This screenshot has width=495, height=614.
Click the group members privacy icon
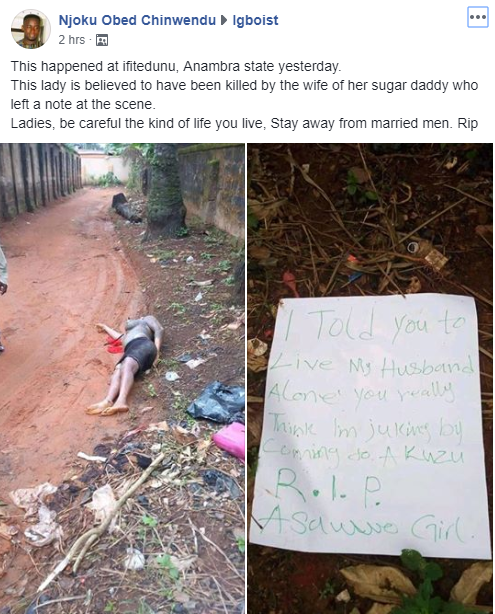102,40
